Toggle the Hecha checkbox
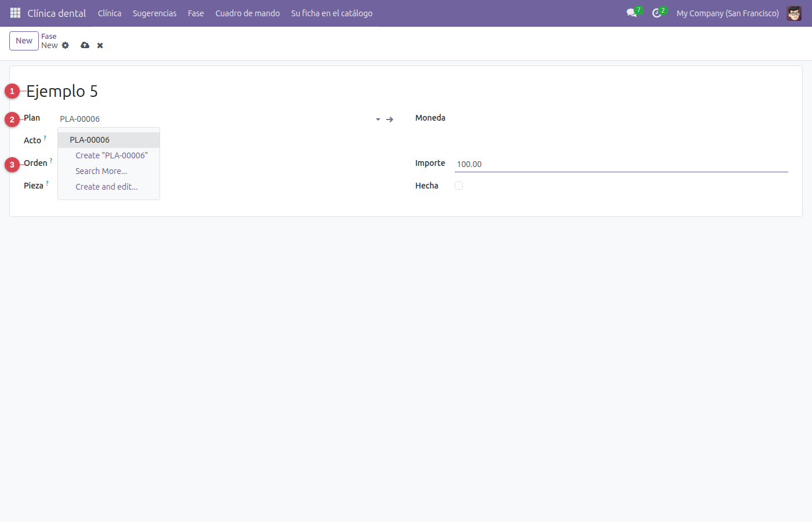The height and width of the screenshot is (522, 812). (459, 186)
